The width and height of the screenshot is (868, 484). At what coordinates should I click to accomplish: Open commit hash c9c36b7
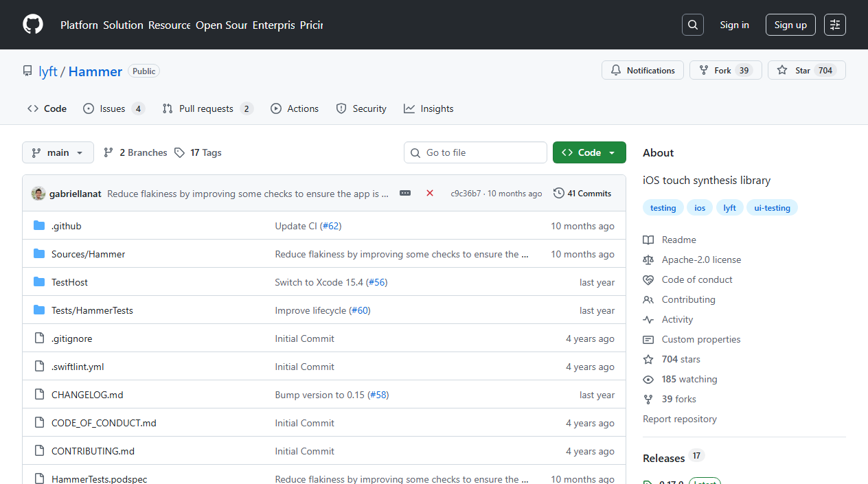tap(466, 194)
